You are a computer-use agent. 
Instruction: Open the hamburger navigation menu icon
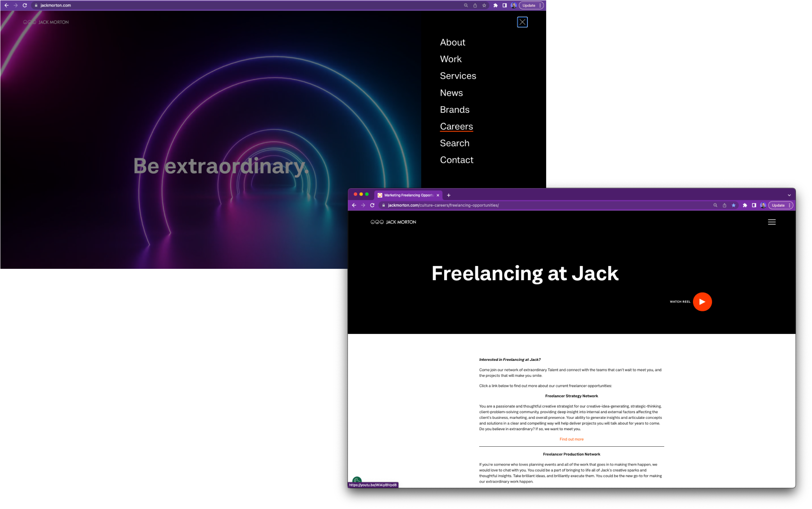click(771, 222)
